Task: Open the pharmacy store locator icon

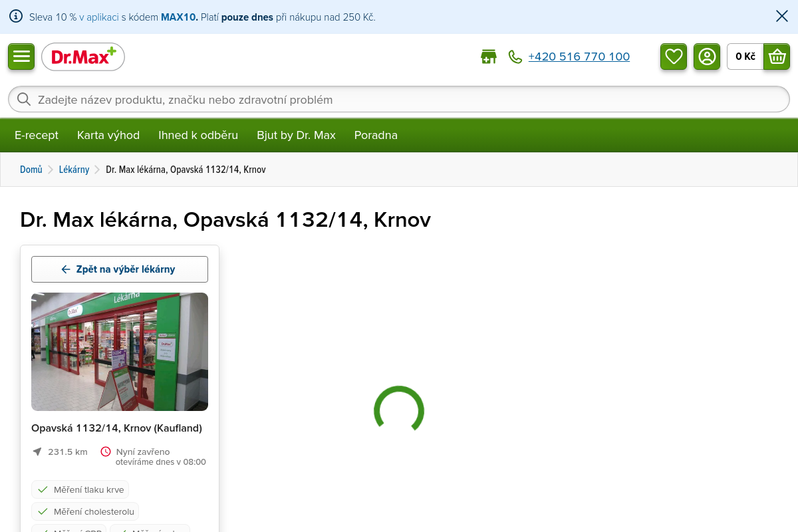Action: 489,57
